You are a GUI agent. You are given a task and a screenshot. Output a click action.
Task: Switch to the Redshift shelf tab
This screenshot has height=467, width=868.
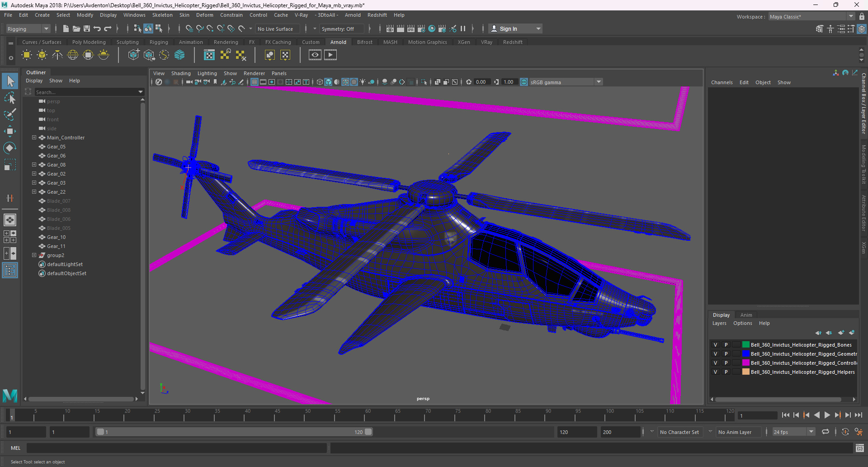pos(513,42)
